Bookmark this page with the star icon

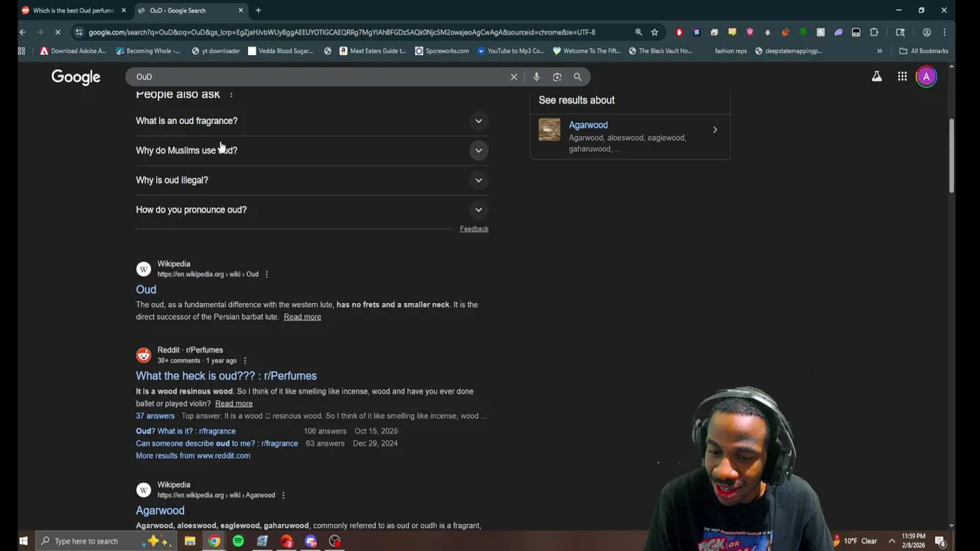[655, 32]
